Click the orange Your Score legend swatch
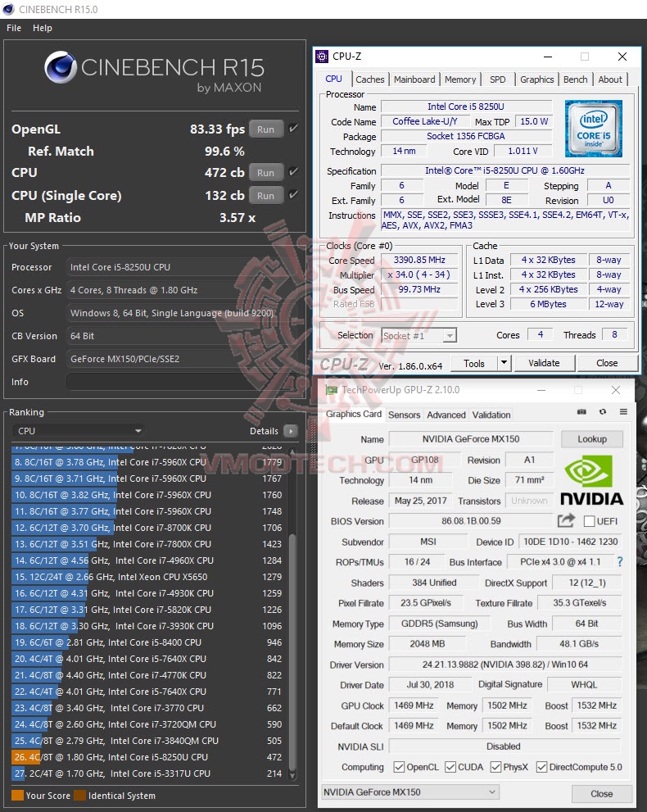647x812 pixels. [x=17, y=796]
